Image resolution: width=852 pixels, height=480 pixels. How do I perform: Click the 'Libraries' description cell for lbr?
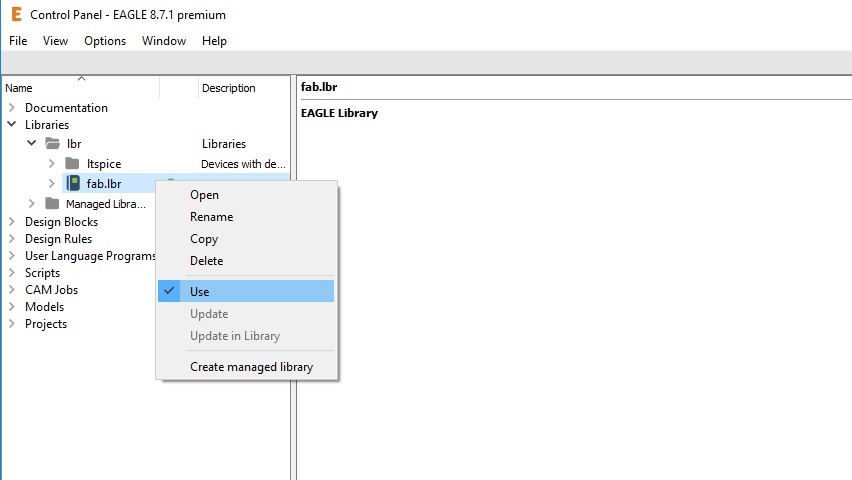click(x=224, y=144)
